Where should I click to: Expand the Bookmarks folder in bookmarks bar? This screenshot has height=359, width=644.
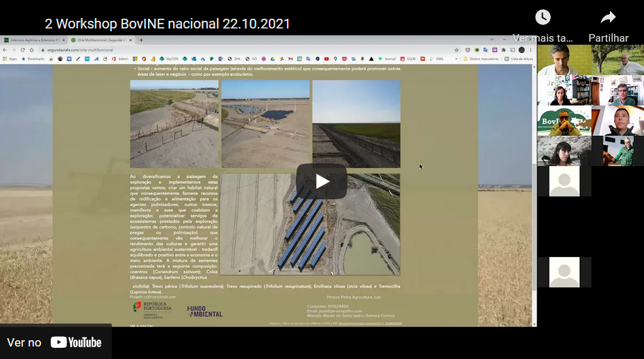33,59
